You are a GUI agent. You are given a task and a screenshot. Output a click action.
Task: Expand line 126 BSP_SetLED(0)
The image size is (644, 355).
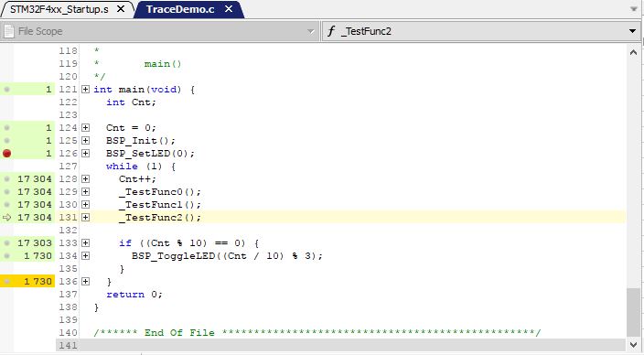(x=85, y=154)
